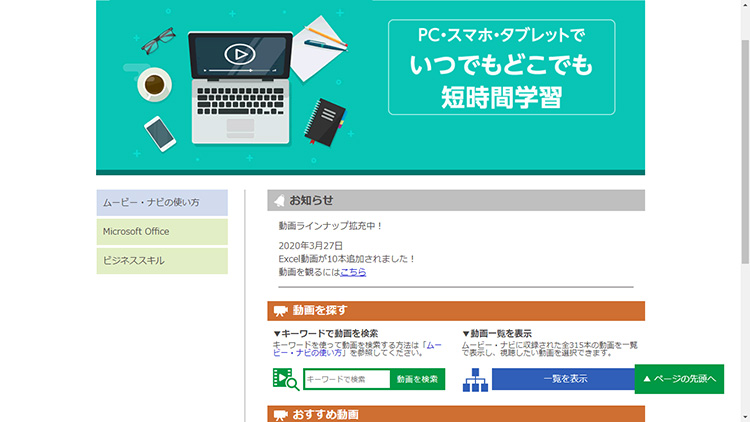Click the smartphone illustration in banner
Viewport: 750px width, 422px height.
click(x=159, y=131)
